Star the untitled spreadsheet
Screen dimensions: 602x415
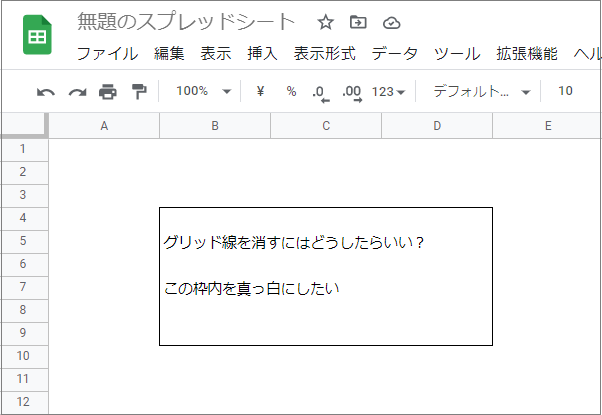pyautogui.click(x=325, y=22)
